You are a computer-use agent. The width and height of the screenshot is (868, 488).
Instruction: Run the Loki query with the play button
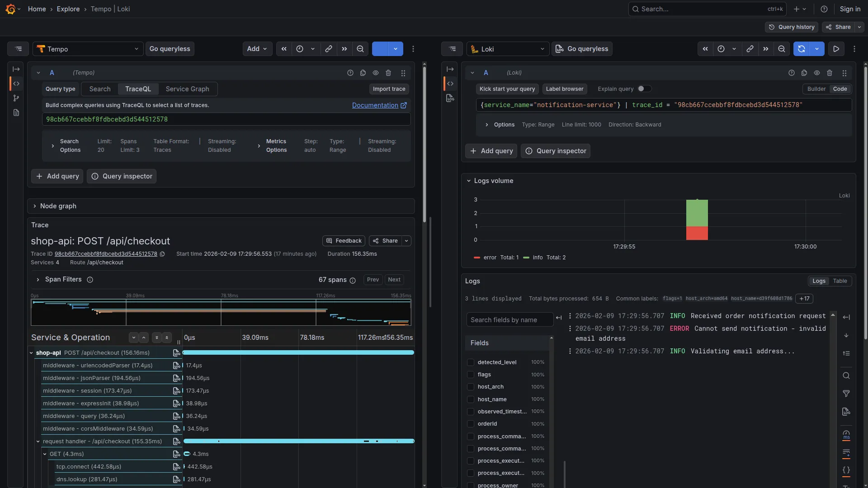(836, 49)
